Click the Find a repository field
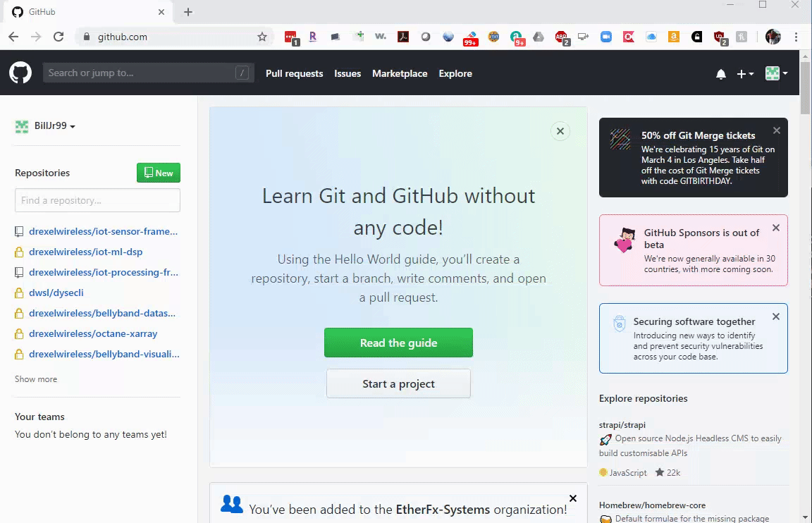The width and height of the screenshot is (812, 523). tap(97, 200)
